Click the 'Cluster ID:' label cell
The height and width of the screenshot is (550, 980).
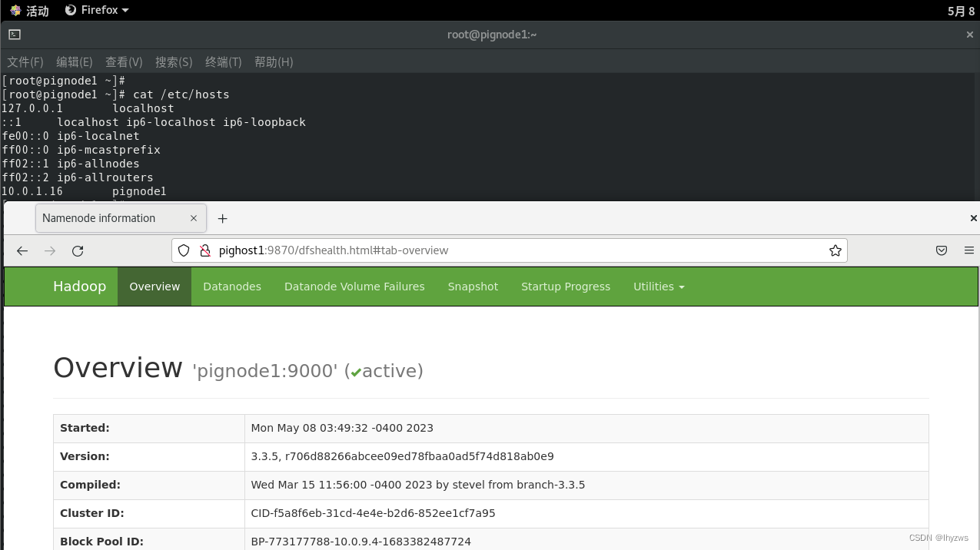click(149, 513)
